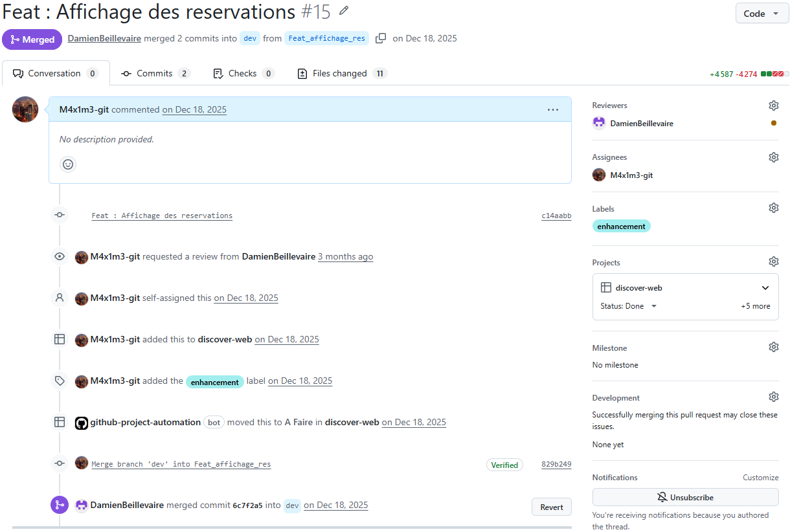Open the Commits tab
Image resolution: width=790 pixels, height=532 pixels.
(x=155, y=73)
